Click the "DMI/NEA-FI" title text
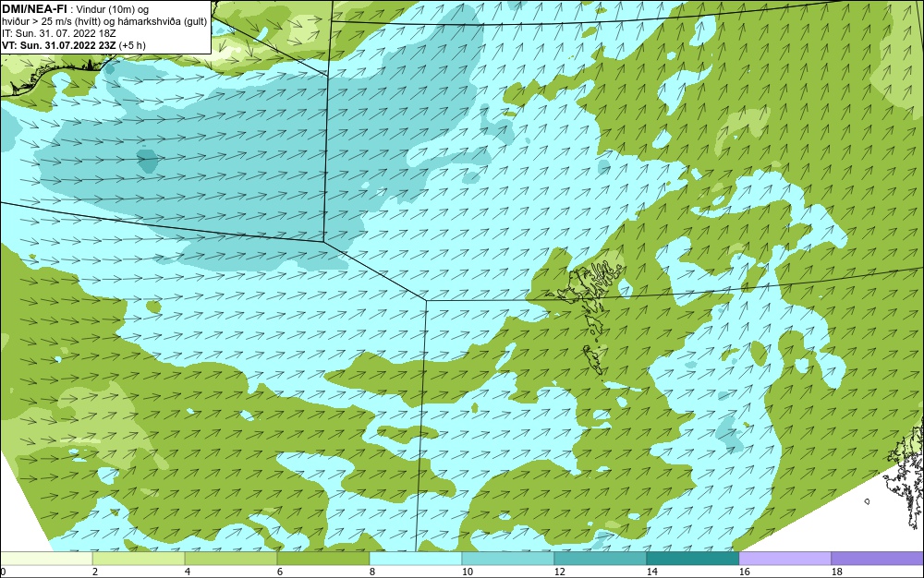The width and height of the screenshot is (924, 578). [34, 9]
